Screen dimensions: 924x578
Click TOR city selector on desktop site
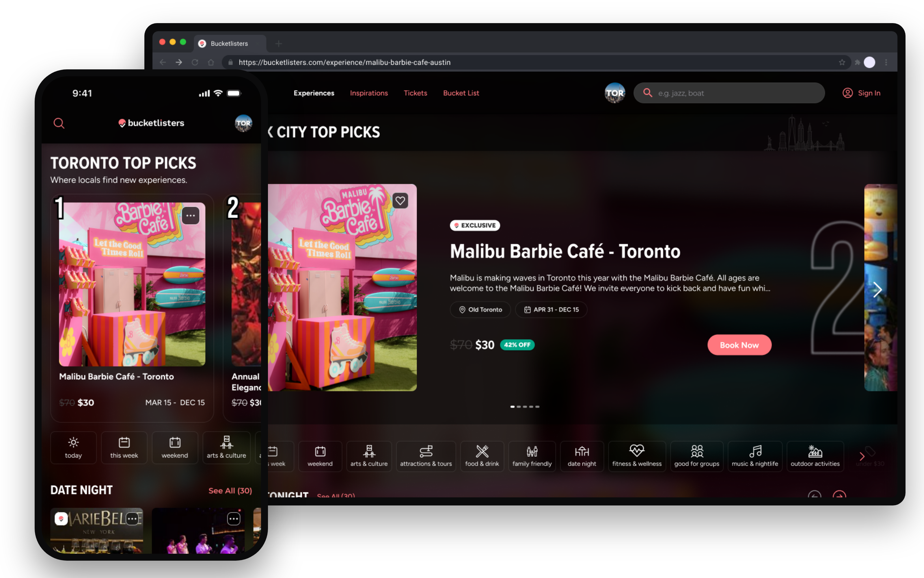(615, 93)
